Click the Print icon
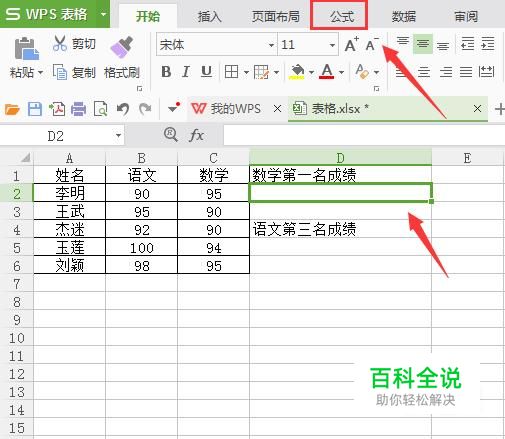The width and height of the screenshot is (505, 439). click(x=78, y=109)
